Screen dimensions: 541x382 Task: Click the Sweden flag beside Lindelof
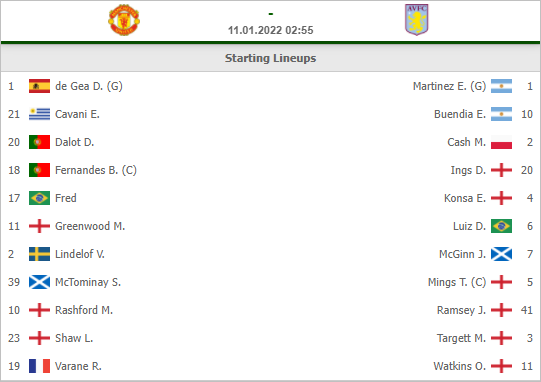(39, 254)
